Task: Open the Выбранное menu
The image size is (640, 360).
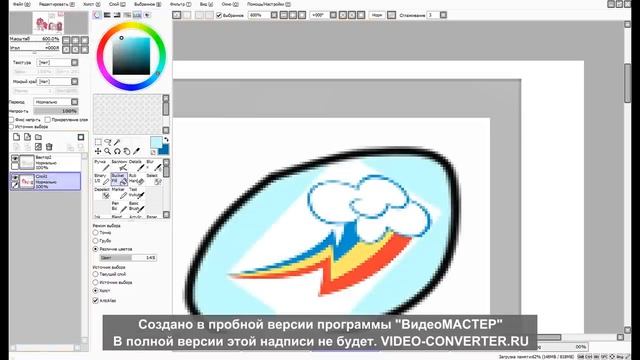Action: [148, 4]
